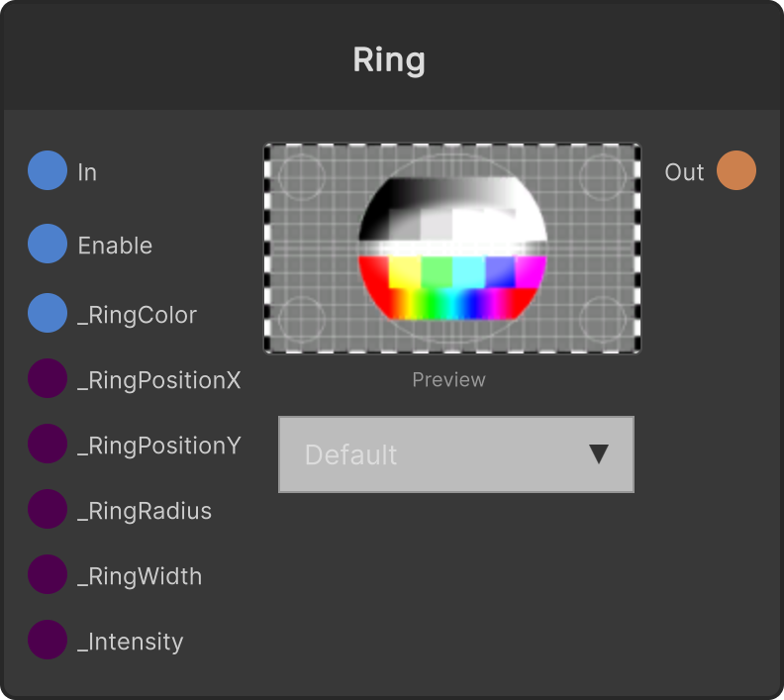This screenshot has width=784, height=700.
Task: Click the orange Out output port
Action: (x=736, y=170)
